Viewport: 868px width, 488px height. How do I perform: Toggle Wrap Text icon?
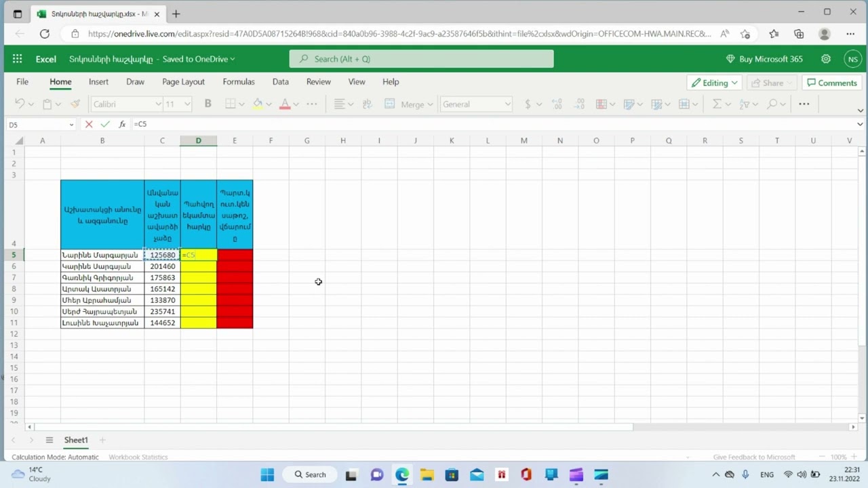[x=367, y=104]
